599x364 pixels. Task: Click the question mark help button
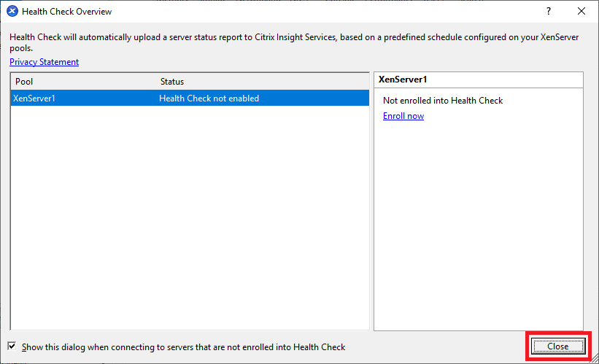click(x=549, y=12)
